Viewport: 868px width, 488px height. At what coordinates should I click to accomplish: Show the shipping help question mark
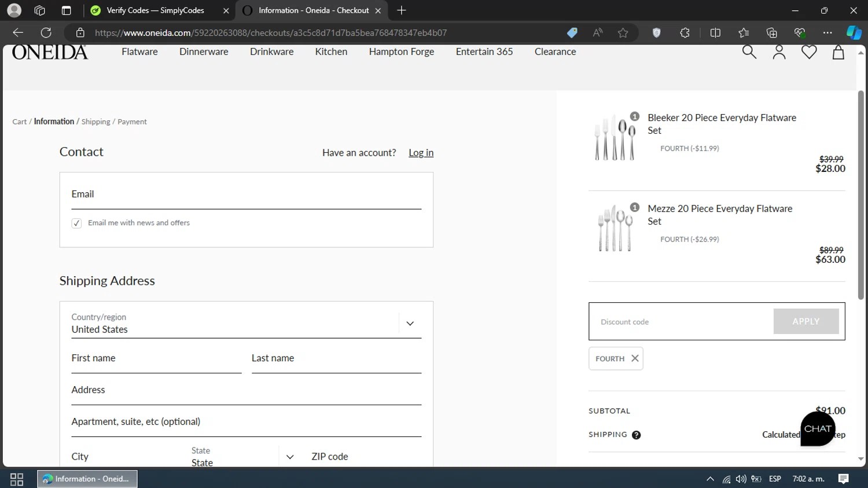(x=637, y=435)
